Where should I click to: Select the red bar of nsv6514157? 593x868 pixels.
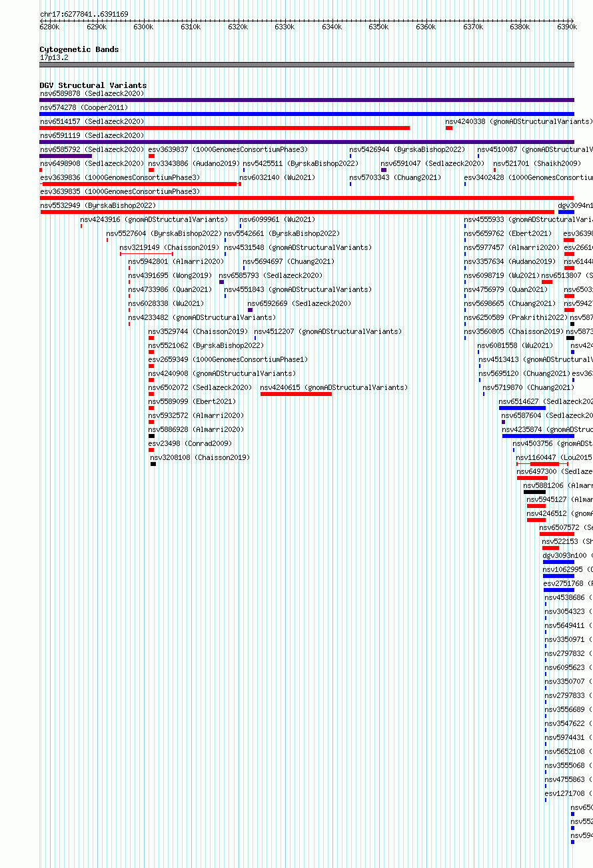[x=225, y=128]
